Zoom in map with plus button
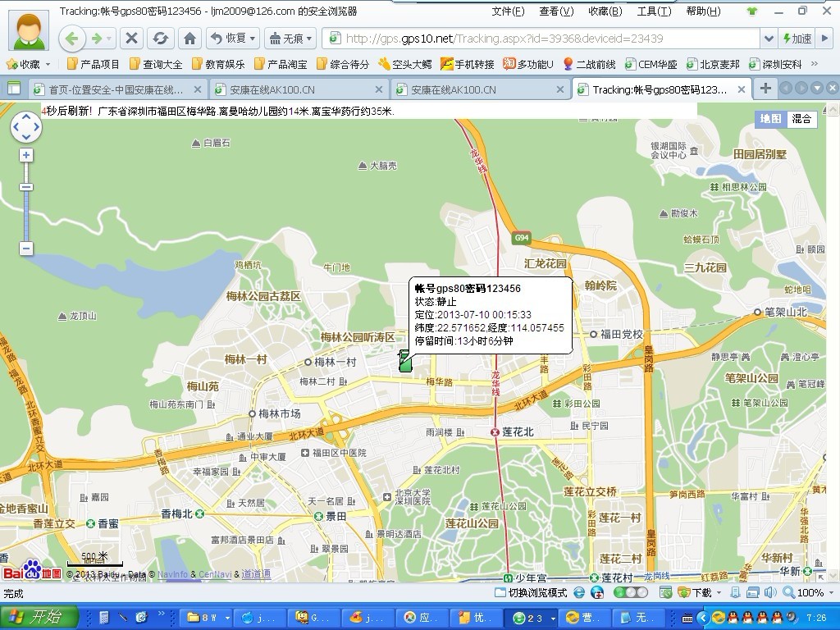Screen dimensions: 840x630 pyautogui.click(x=26, y=155)
